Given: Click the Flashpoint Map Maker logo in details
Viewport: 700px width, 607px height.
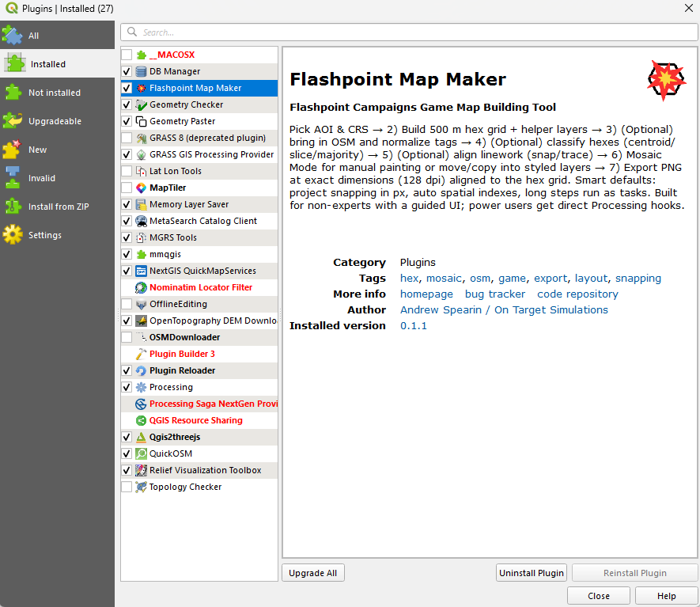Looking at the screenshot, I should pyautogui.click(x=666, y=80).
